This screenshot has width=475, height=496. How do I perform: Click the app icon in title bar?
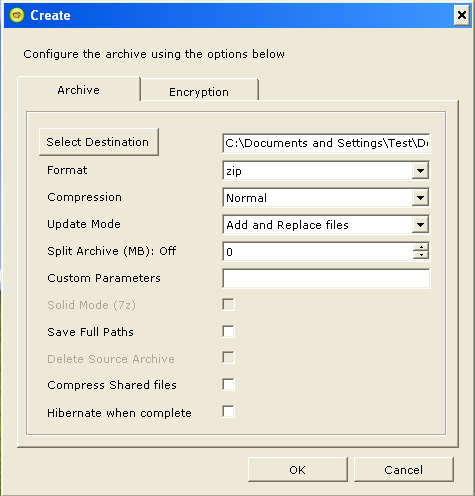(17, 15)
